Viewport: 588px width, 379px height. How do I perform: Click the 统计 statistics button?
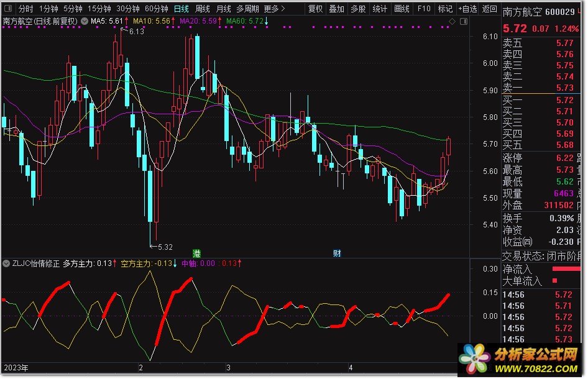pos(380,9)
